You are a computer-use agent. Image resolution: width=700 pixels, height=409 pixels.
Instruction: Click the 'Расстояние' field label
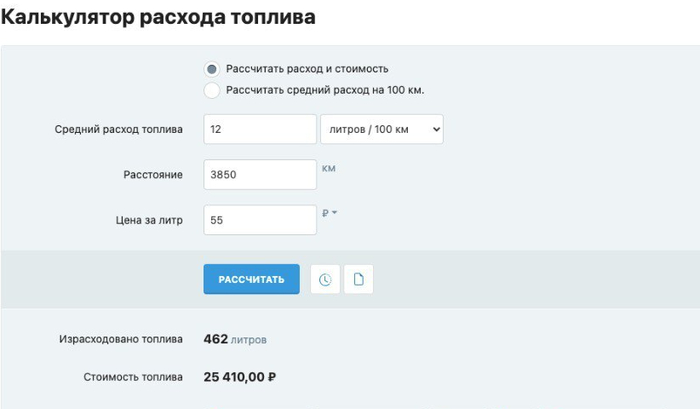click(152, 175)
